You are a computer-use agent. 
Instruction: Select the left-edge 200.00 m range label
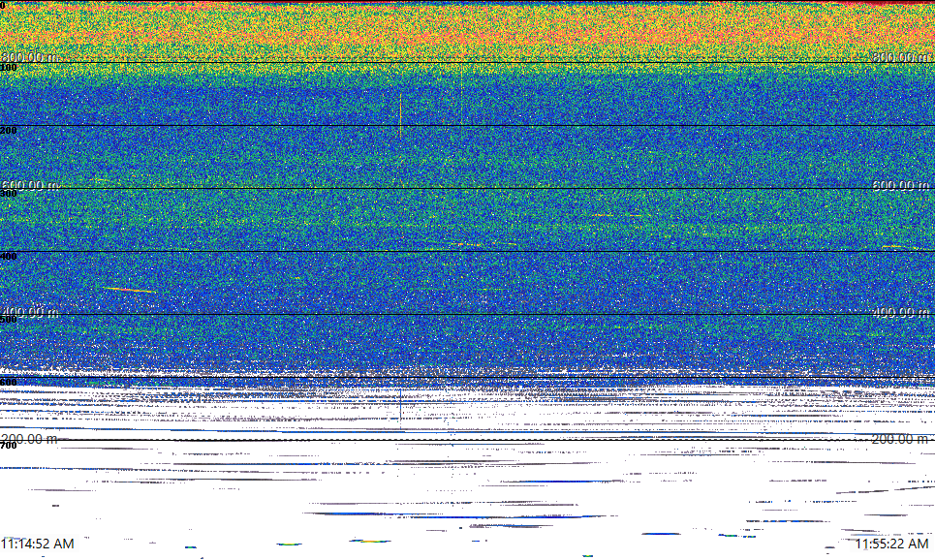tap(30, 440)
